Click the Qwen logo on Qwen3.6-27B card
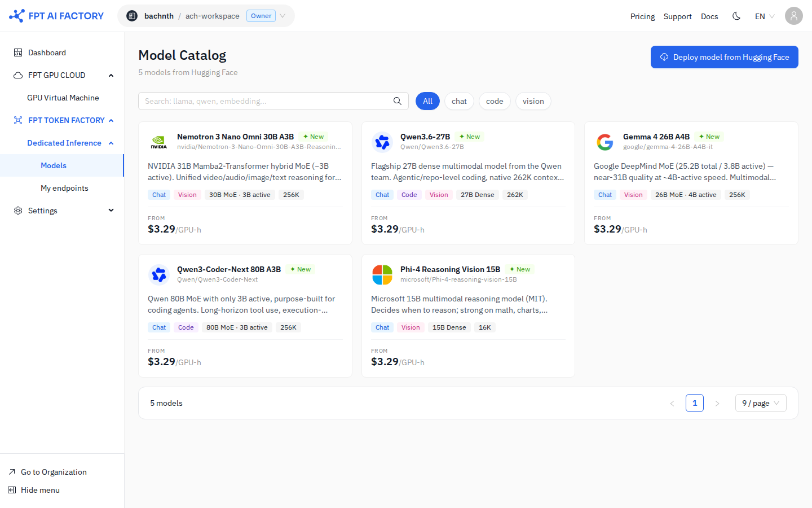The width and height of the screenshot is (812, 508). click(382, 142)
